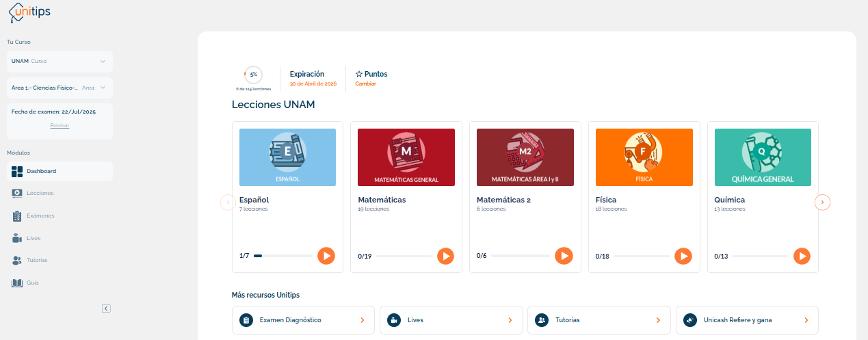The image size is (868, 340).
Task: Click the 5% progress circle
Action: 253,74
